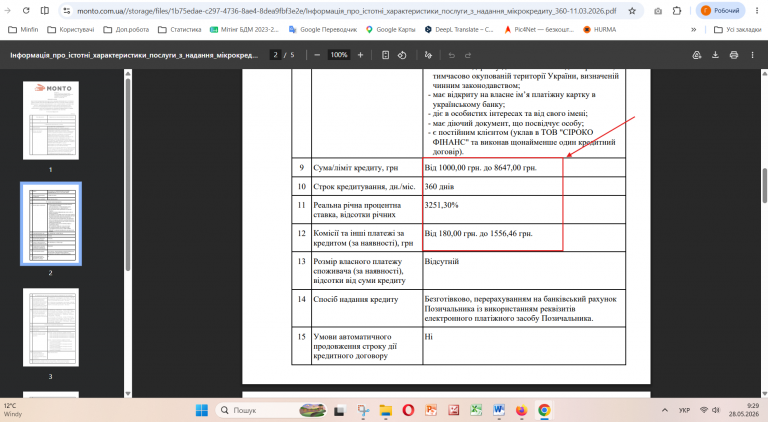This screenshot has height=422, width=768.
Task: Click the '3251,30%' rate value
Action: click(x=441, y=205)
